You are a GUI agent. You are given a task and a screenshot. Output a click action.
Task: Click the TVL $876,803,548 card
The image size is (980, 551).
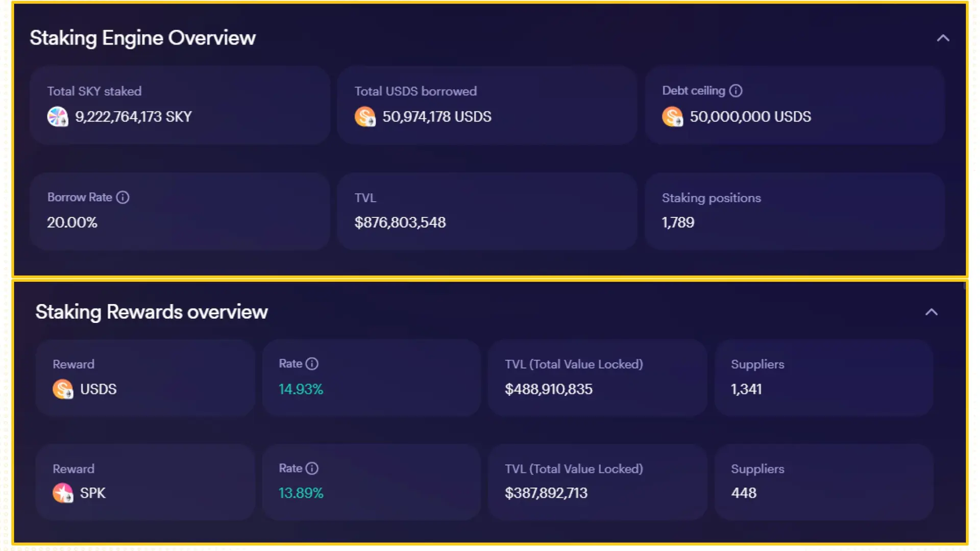487,211
